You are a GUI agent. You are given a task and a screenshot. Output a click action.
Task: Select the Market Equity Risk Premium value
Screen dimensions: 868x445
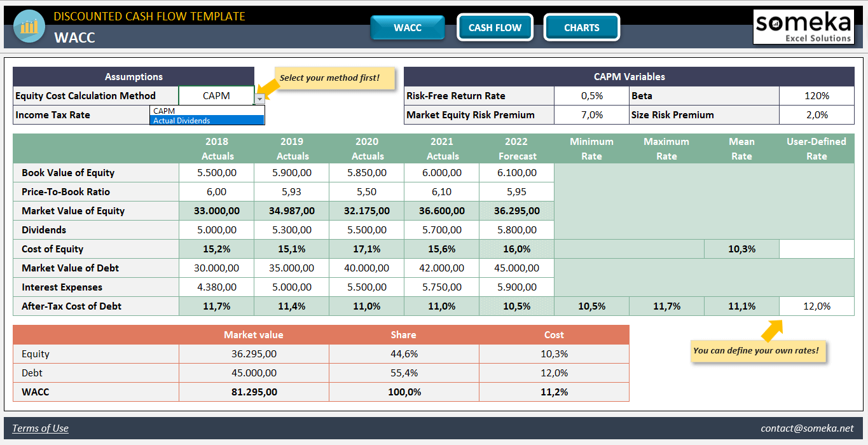(591, 115)
